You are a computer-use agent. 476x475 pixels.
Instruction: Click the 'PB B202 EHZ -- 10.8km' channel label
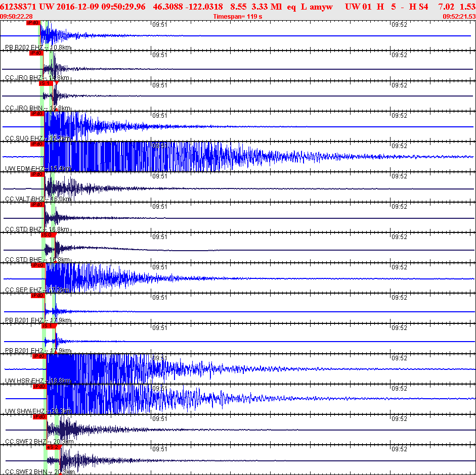click(x=38, y=47)
